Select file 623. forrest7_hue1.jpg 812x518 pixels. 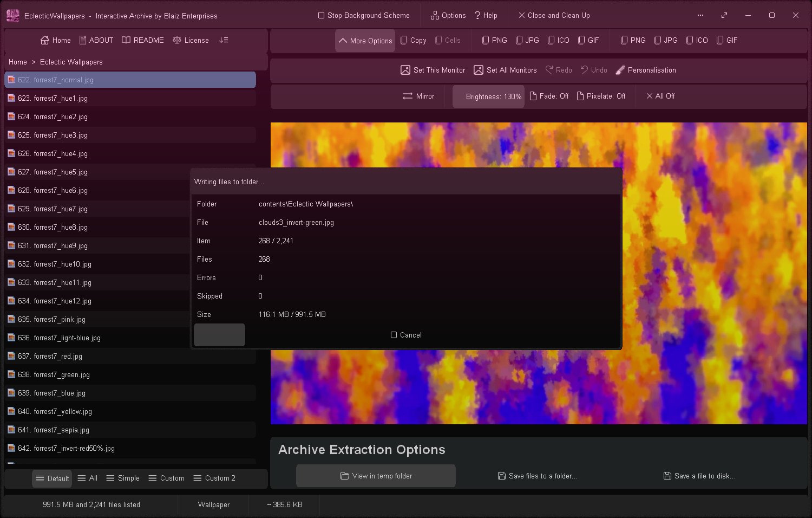coord(130,99)
